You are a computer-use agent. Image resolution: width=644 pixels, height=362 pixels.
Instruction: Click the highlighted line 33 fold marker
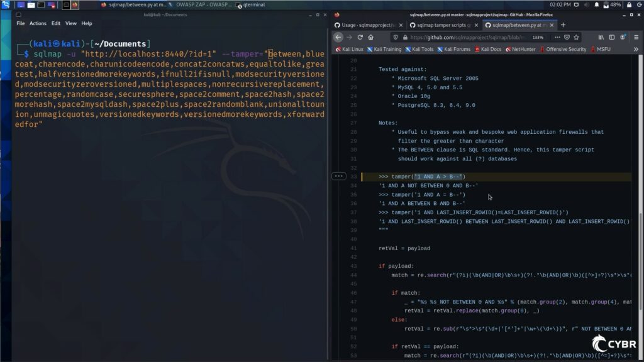coord(339,176)
